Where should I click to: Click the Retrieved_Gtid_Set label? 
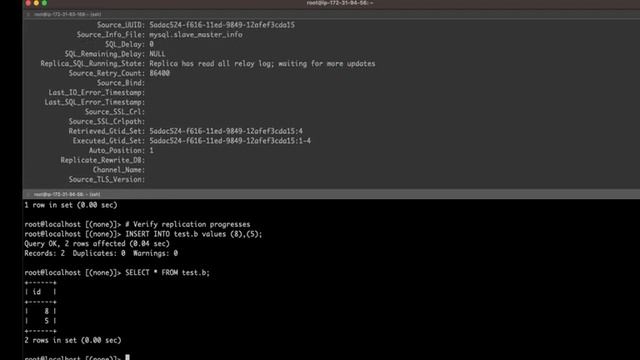(x=107, y=131)
